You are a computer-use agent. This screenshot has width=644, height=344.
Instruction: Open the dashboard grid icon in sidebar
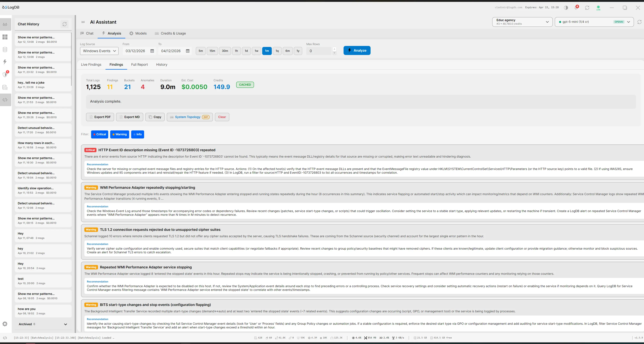(x=5, y=37)
